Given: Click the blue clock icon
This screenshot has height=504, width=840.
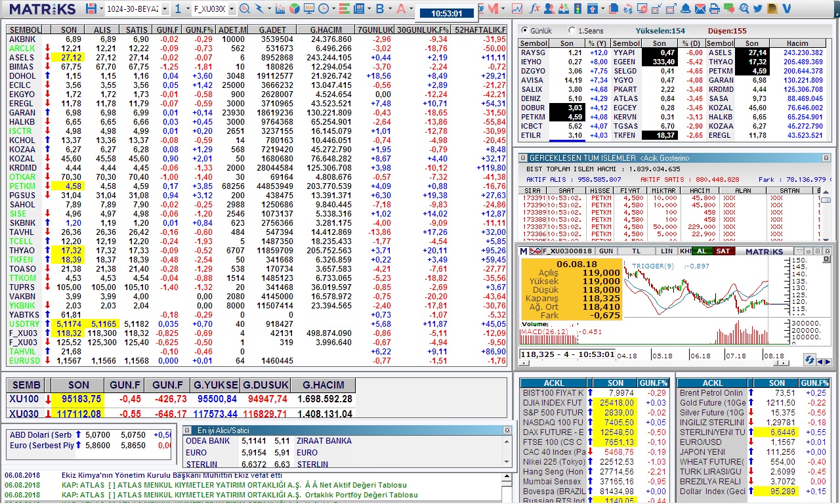Looking at the screenshot, I should [x=324, y=9].
